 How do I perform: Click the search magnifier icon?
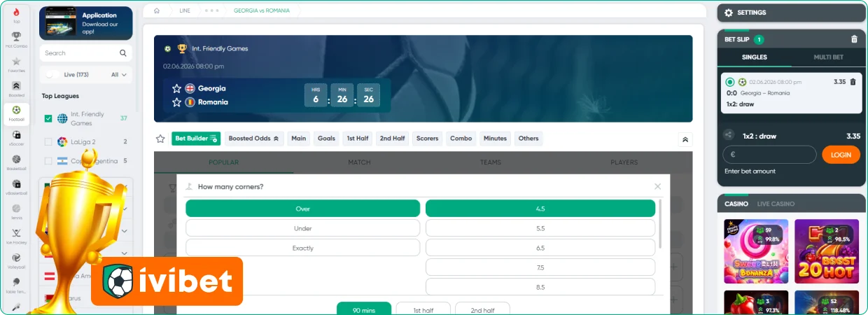click(x=123, y=53)
